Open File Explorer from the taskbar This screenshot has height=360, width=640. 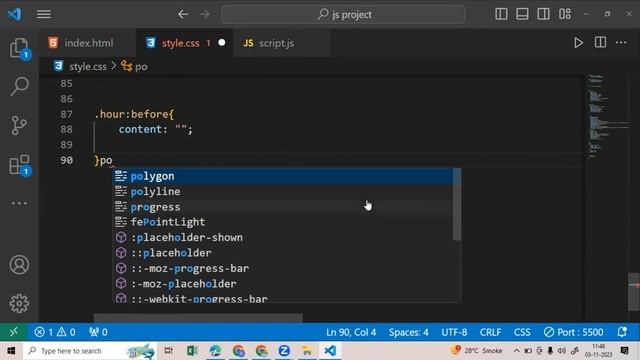(x=307, y=351)
